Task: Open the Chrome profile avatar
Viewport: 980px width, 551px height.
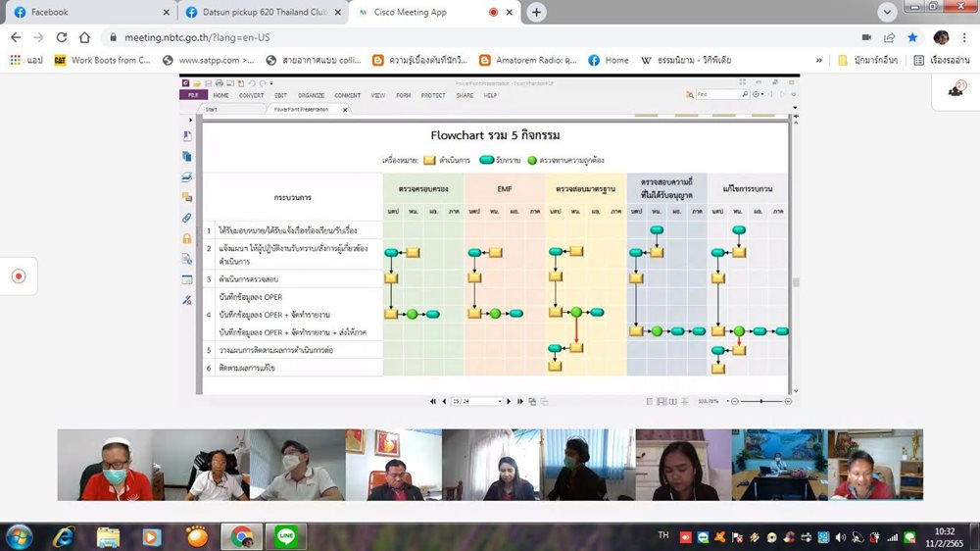Action: (x=941, y=37)
